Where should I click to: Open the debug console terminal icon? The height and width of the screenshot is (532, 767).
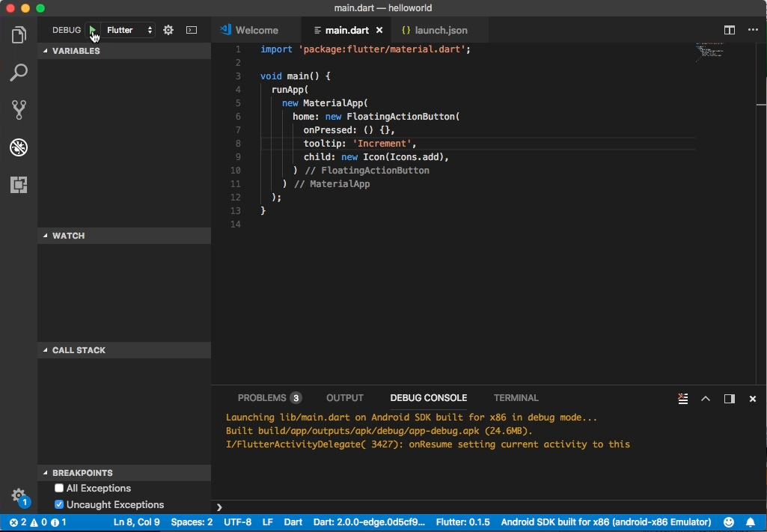[x=192, y=30]
